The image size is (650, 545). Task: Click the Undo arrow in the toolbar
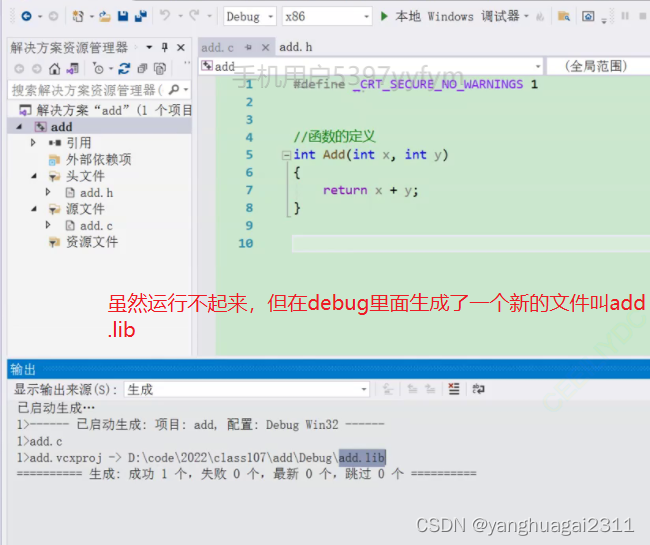pyautogui.click(x=166, y=17)
